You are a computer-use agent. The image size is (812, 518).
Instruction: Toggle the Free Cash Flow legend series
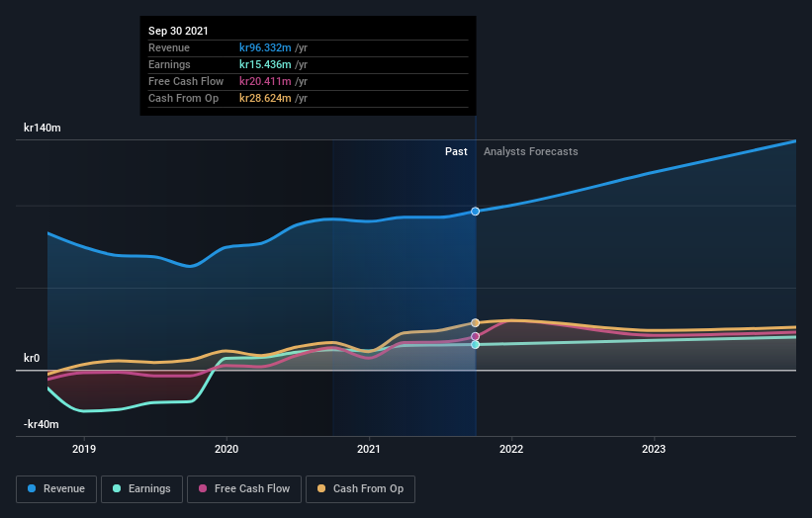tap(244, 489)
